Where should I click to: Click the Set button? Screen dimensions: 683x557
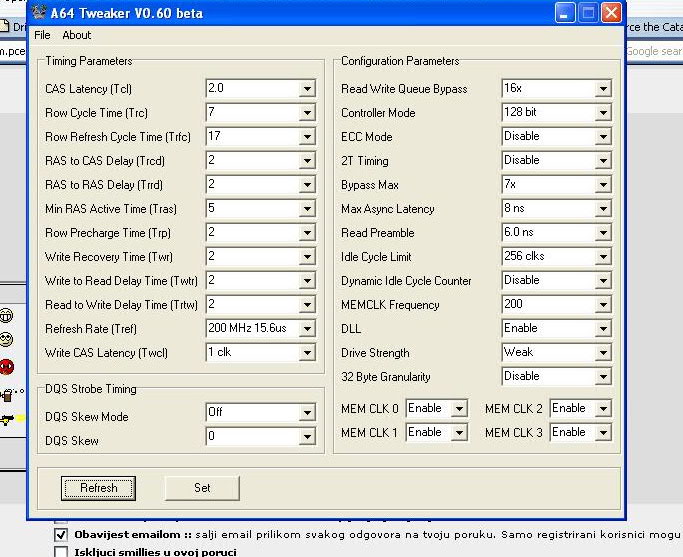coord(202,488)
